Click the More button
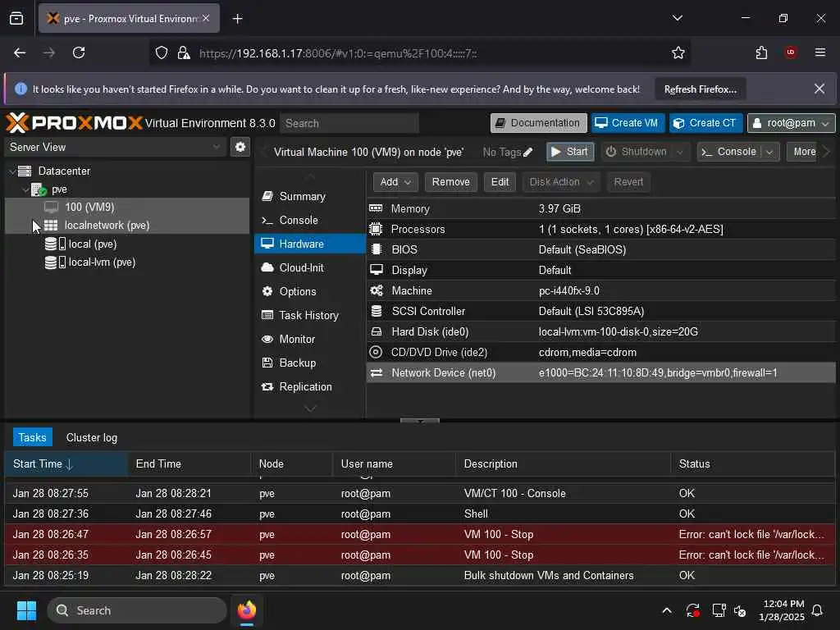Viewport: 840px width, 630px height. click(x=804, y=152)
